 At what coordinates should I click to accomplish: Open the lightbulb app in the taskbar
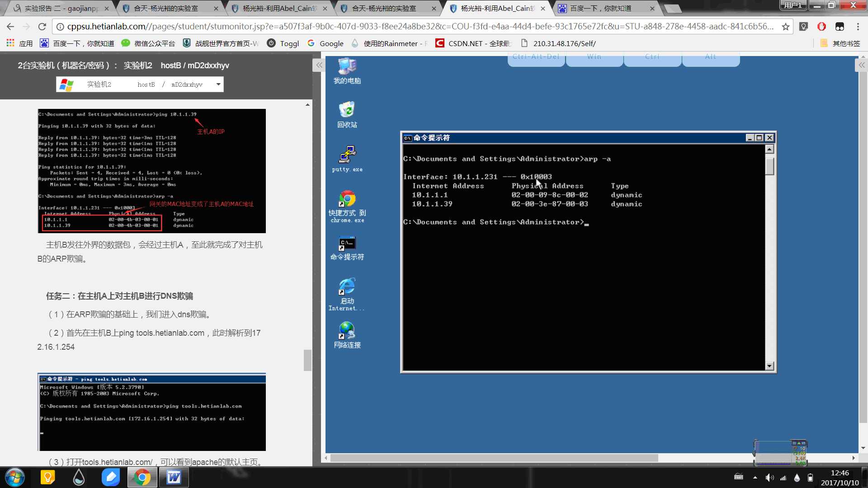(47, 477)
